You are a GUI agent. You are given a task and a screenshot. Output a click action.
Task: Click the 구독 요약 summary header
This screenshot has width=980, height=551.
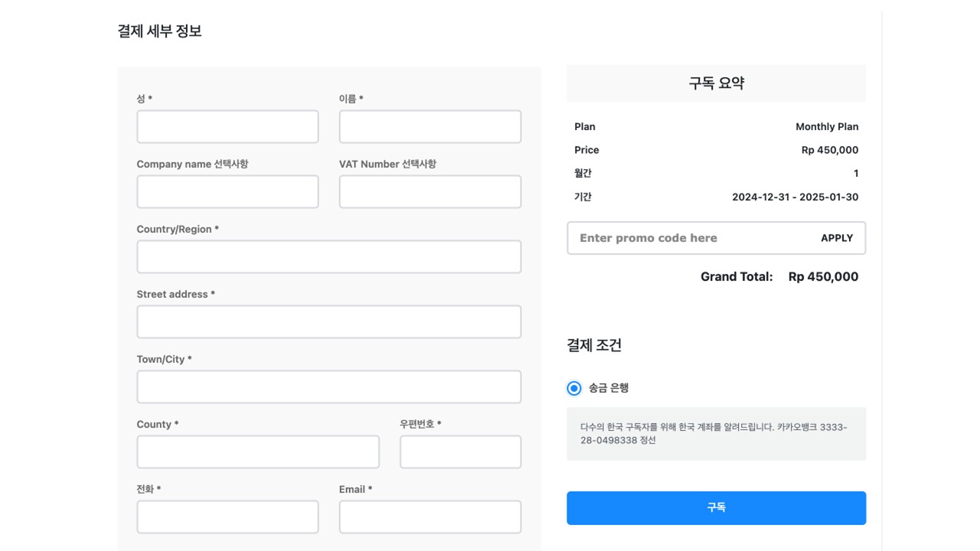716,83
